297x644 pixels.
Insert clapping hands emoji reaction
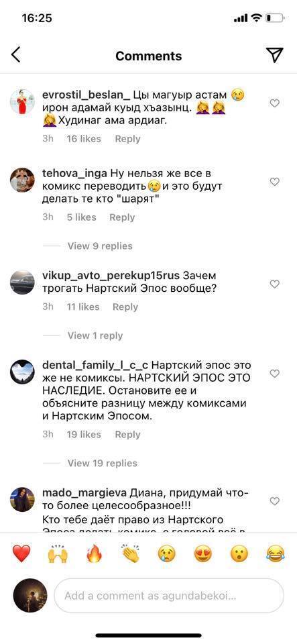click(131, 553)
